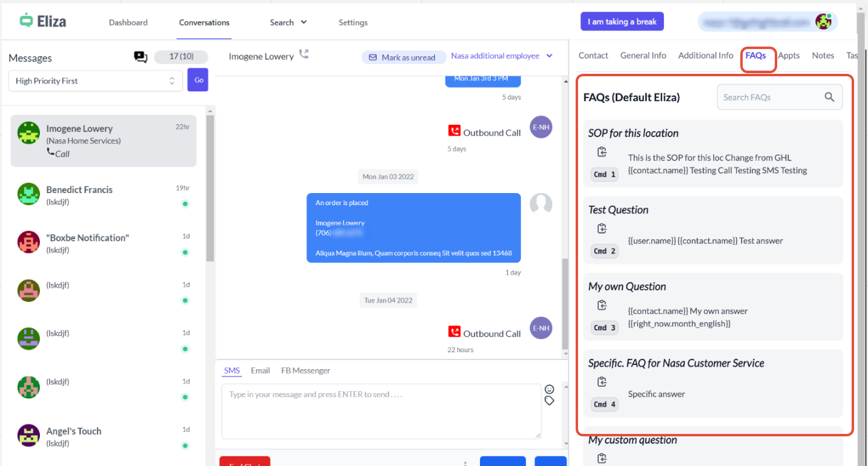Switch to the Email channel tab
868x466 pixels.
click(260, 370)
